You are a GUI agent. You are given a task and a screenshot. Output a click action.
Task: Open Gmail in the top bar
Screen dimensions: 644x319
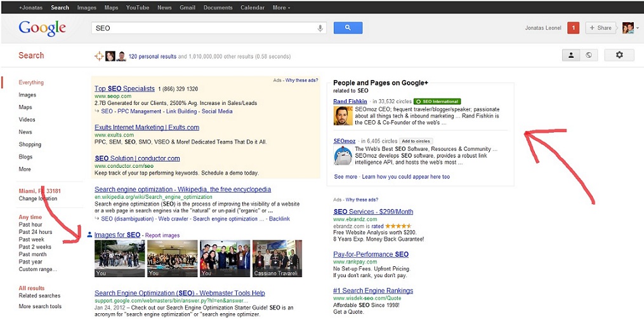(x=187, y=8)
